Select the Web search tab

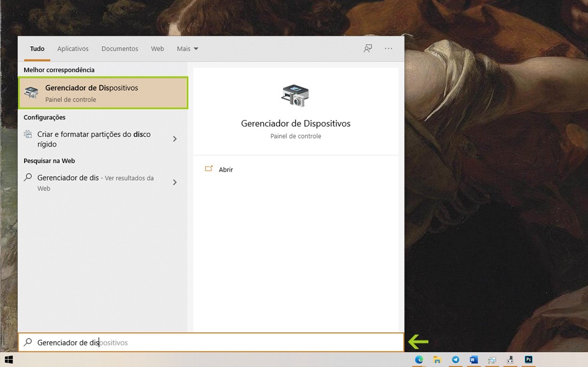[x=157, y=49]
